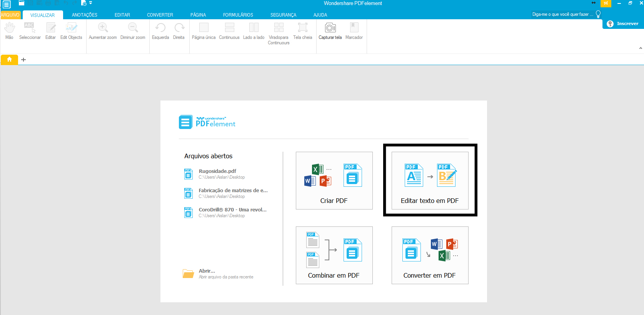Select Viradopara Continuours layout
644x315 pixels.
coord(279,34)
